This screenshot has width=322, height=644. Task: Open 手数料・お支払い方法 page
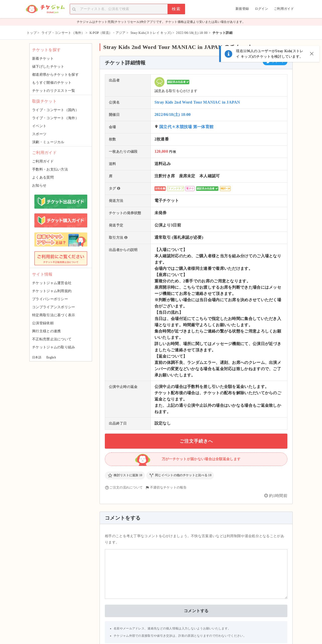tap(50, 169)
